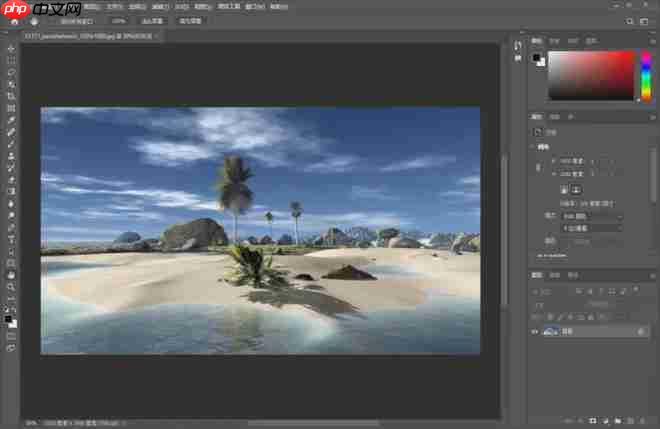Select the Brush tool

pyautogui.click(x=11, y=144)
